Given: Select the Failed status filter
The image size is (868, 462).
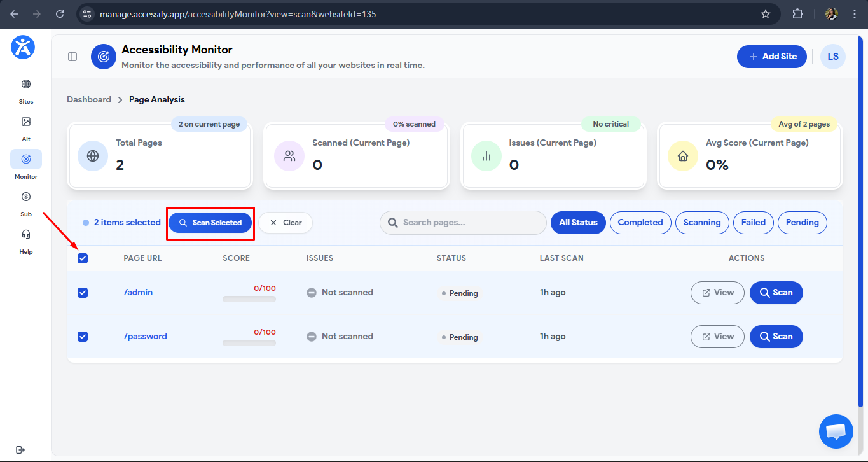Looking at the screenshot, I should (753, 222).
